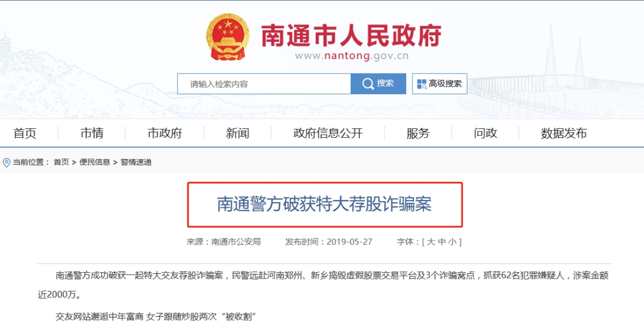Click the 首页 breadcrumb link
The image size is (644, 324).
(61, 162)
